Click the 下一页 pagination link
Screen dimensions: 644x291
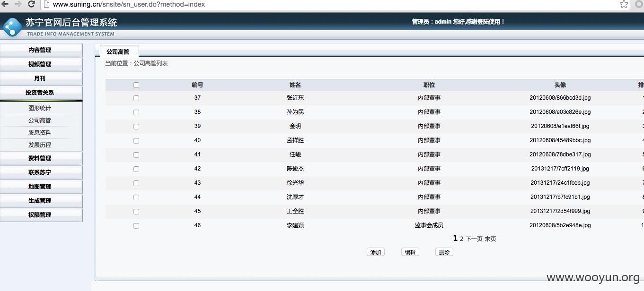[x=474, y=239]
